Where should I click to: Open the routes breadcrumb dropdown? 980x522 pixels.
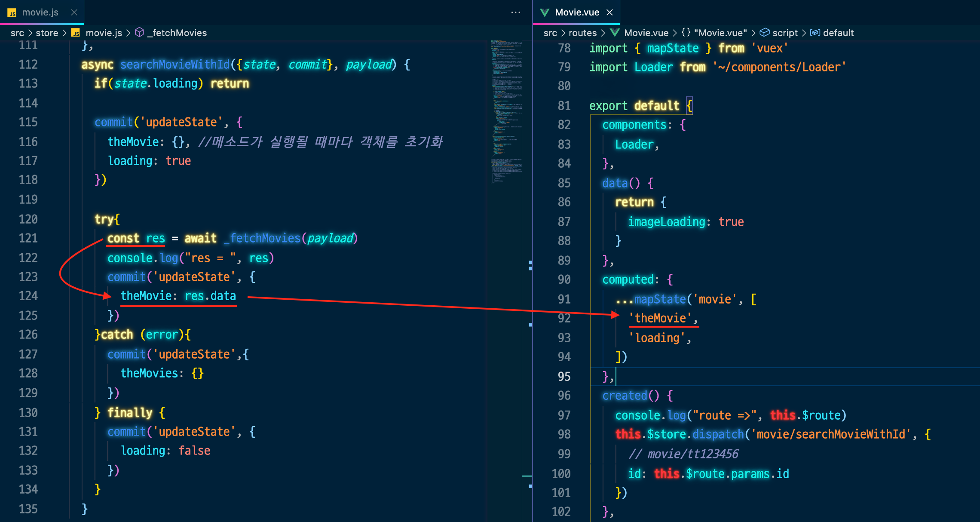click(x=582, y=33)
